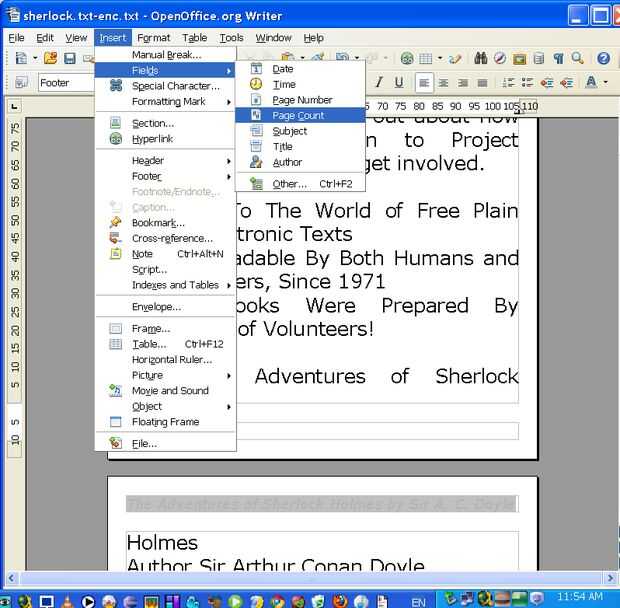Screen dimensions: 620x608
Task: Toggle Centered alignment button
Action: tap(443, 83)
